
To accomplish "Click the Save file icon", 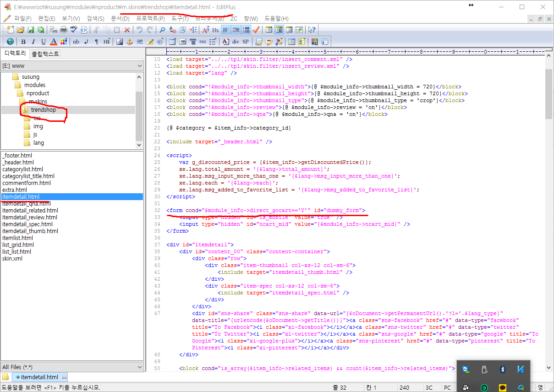I will point(31,30).
